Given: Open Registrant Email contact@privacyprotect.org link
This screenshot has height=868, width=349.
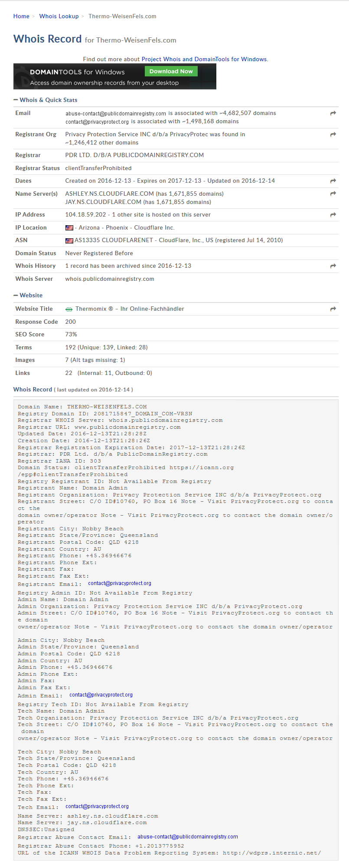Looking at the screenshot, I should coord(120,583).
